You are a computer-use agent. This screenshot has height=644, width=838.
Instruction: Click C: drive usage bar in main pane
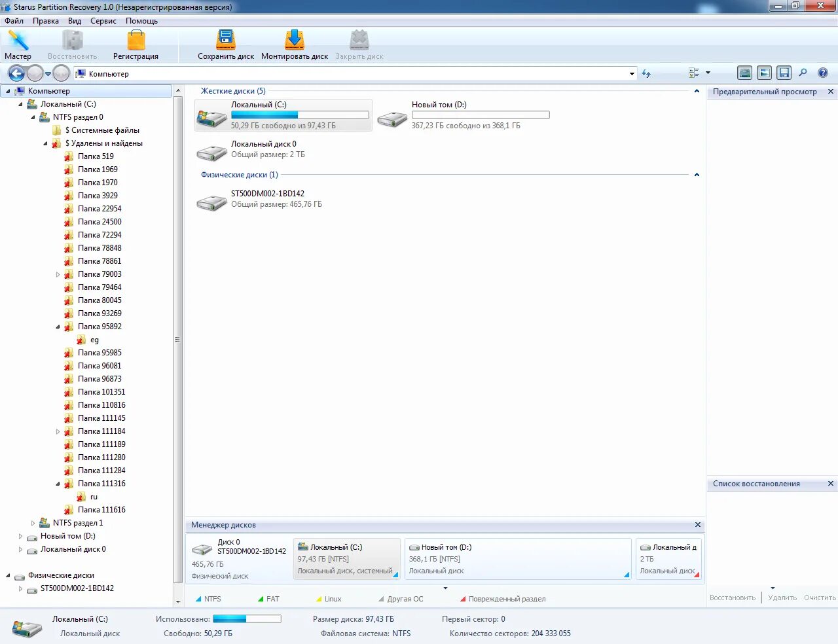pyautogui.click(x=300, y=115)
